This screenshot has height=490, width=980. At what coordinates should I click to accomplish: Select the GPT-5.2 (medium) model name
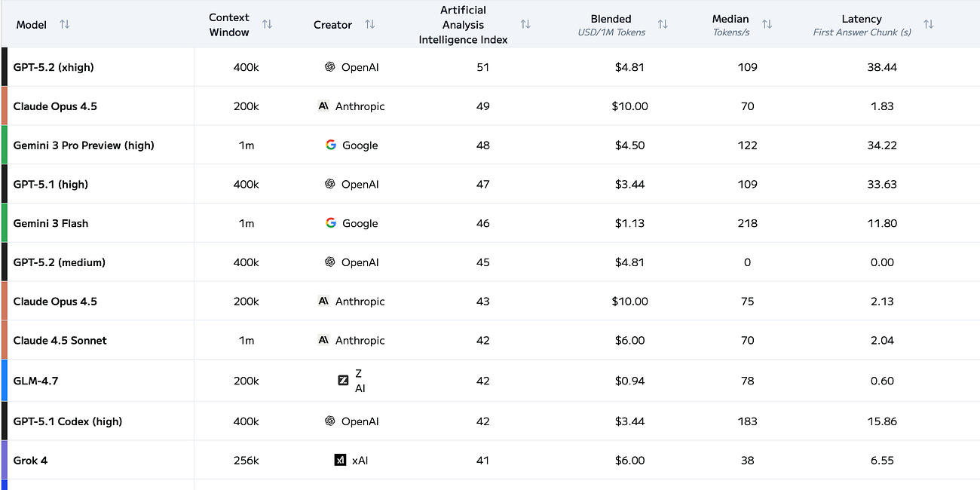click(x=60, y=262)
